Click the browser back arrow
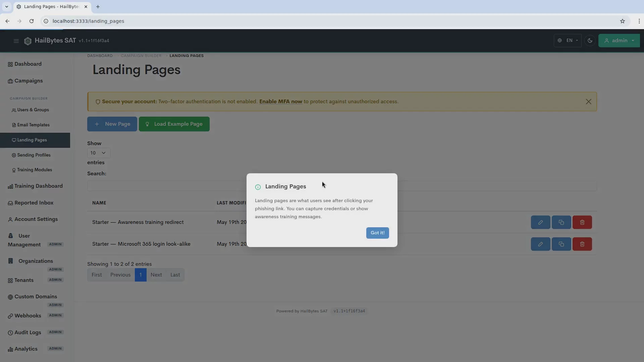Viewport: 644px width, 362px height. 7,21
